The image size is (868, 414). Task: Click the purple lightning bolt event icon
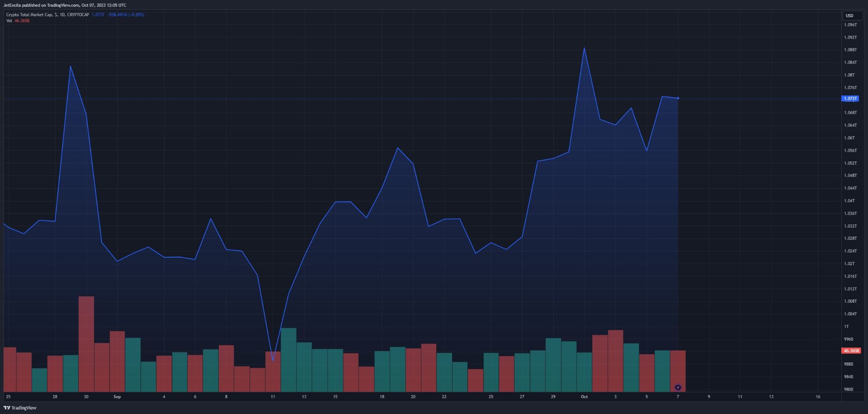coord(678,387)
